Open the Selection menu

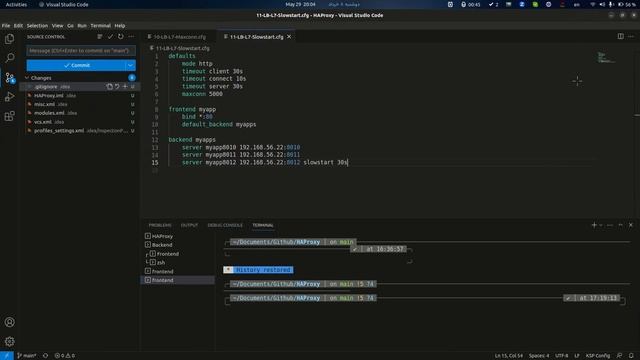[37, 26]
